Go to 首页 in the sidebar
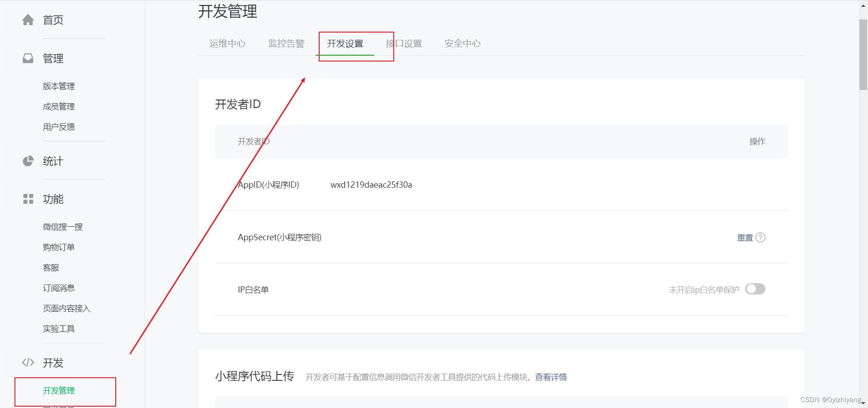This screenshot has width=868, height=408. [53, 20]
